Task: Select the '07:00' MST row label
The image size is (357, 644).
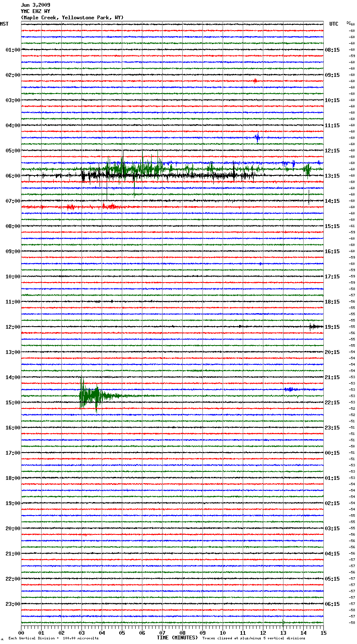Action: point(13,201)
